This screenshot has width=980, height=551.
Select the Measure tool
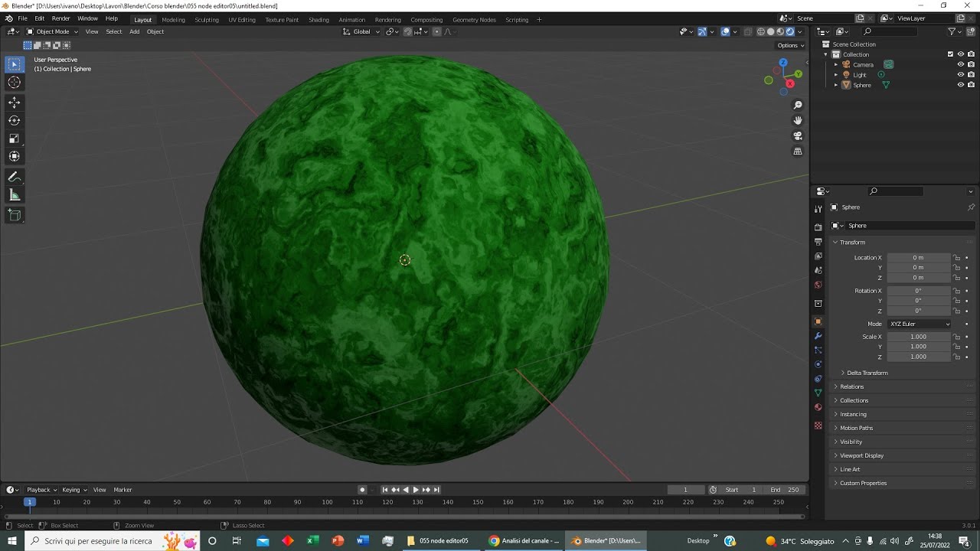click(x=14, y=195)
